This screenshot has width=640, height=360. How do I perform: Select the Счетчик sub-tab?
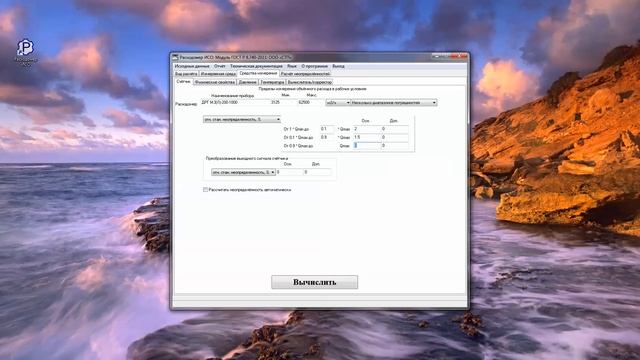[184, 82]
